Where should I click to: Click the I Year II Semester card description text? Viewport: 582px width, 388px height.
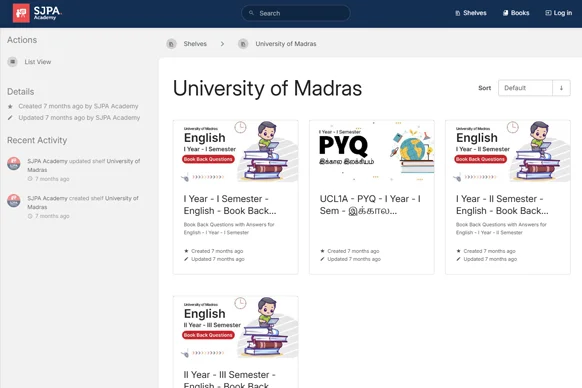pyautogui.click(x=501, y=228)
